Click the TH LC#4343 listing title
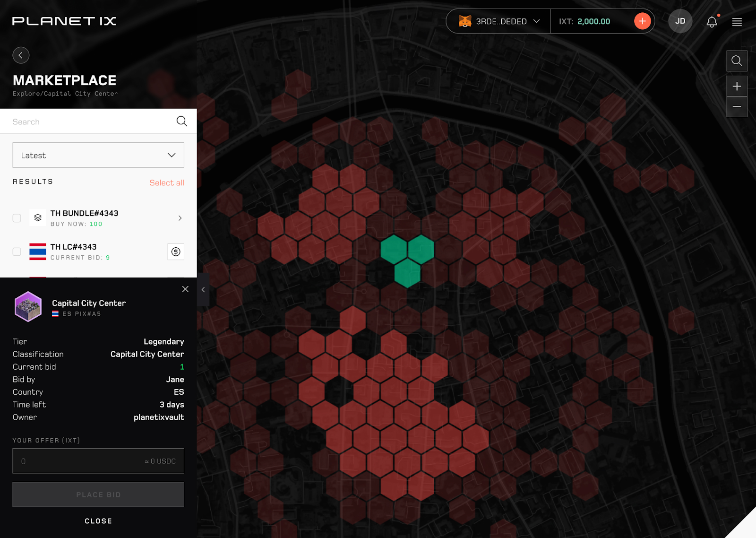This screenshot has width=756, height=538. click(x=73, y=247)
